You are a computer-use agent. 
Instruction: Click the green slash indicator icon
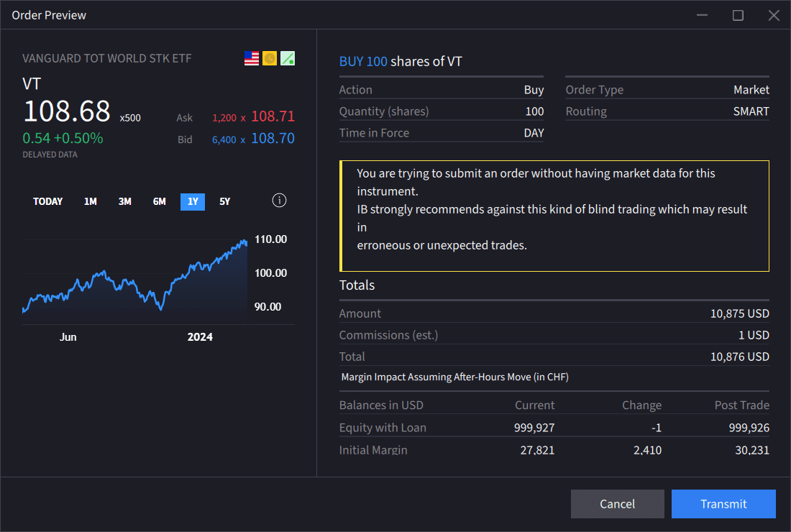click(288, 59)
